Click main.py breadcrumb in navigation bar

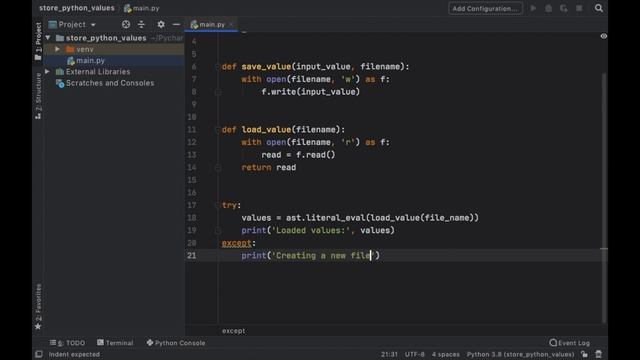[142, 8]
